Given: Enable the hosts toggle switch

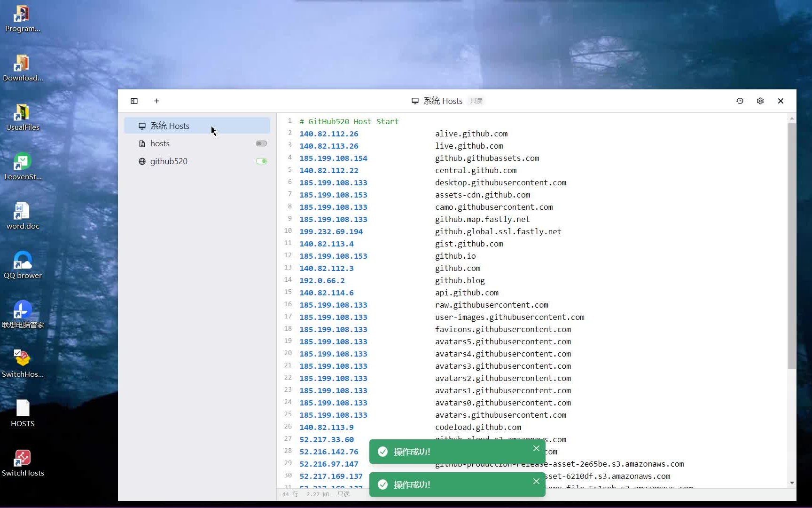Looking at the screenshot, I should click(x=261, y=143).
